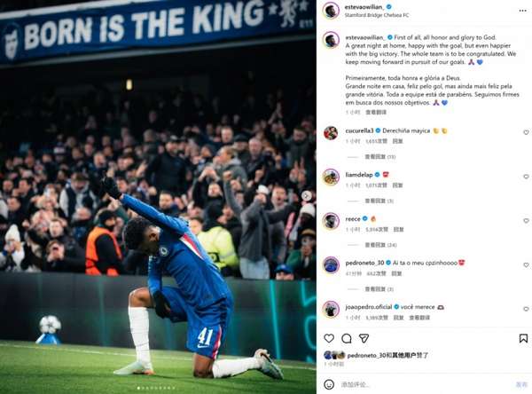View translation of the post caption
The height and width of the screenshot is (394, 532).
[x=376, y=112]
